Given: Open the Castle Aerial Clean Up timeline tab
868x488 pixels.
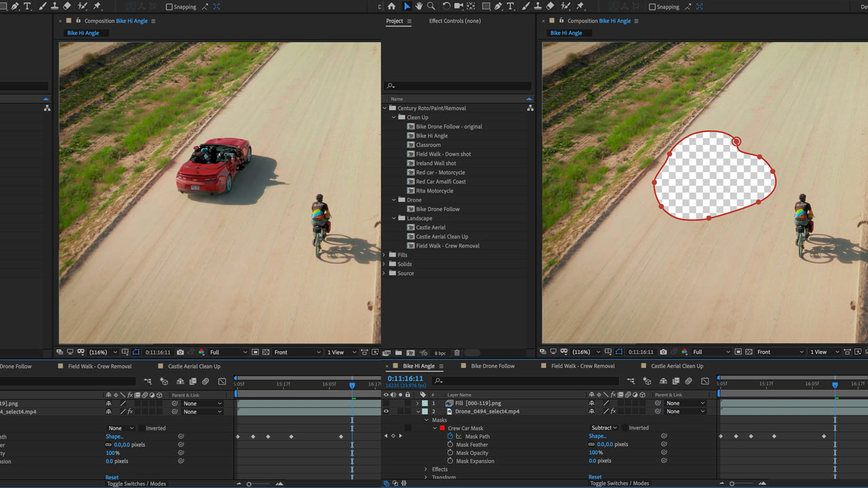Looking at the screenshot, I should click(677, 366).
